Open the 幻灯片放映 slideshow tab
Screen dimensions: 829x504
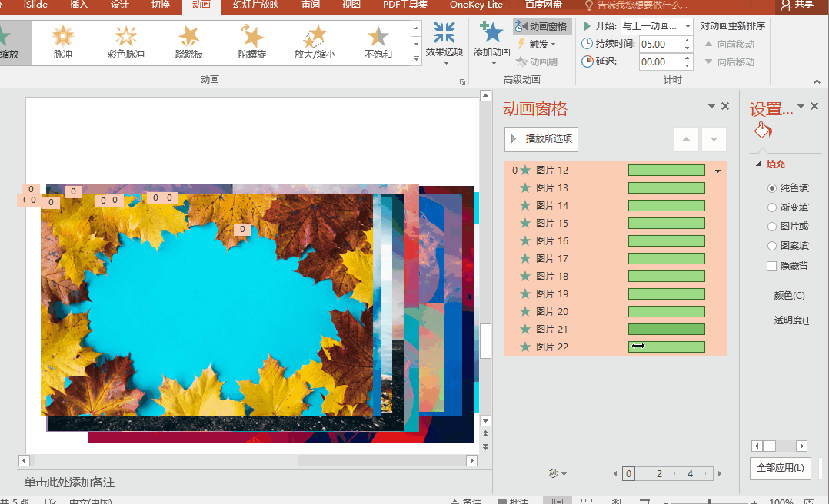click(256, 5)
